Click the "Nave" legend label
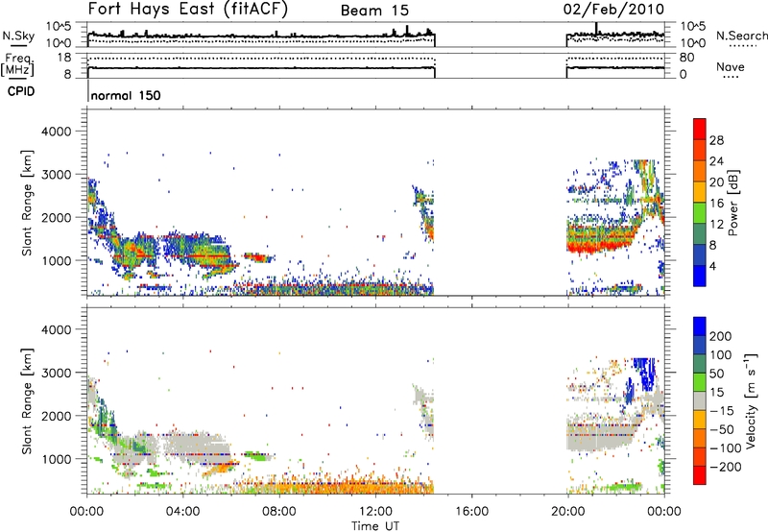 coord(731,66)
